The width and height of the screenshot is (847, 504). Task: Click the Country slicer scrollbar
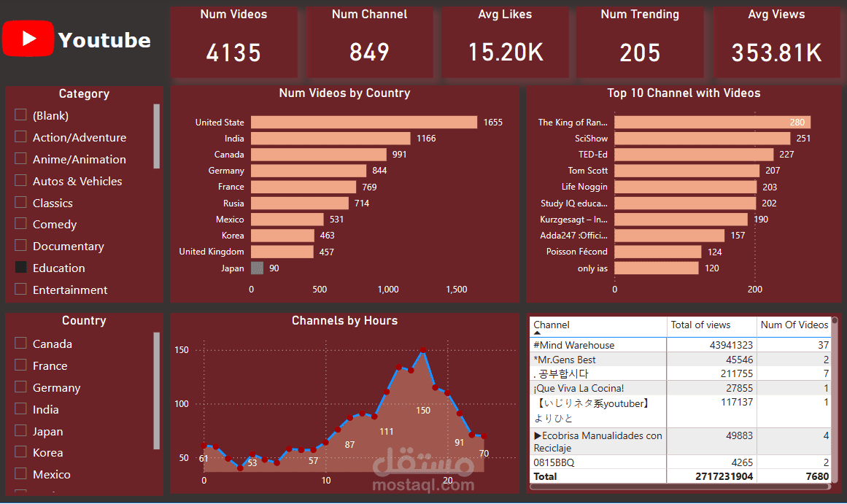157,390
